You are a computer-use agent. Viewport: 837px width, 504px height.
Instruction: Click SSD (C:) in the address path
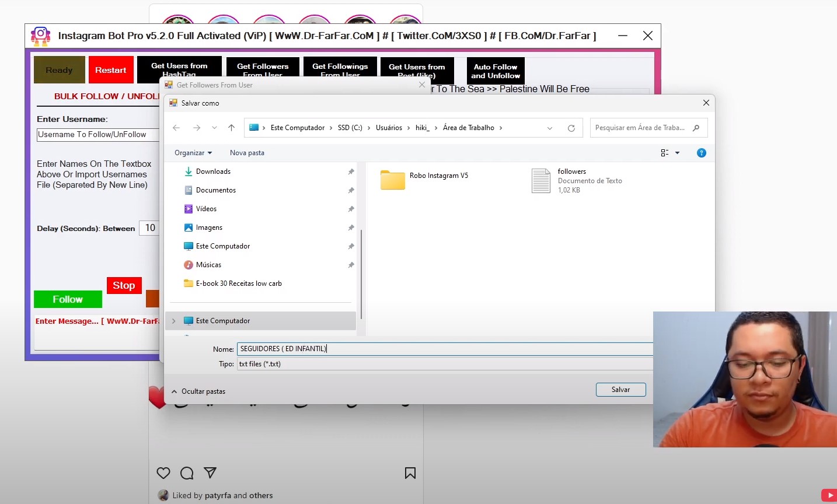350,128
